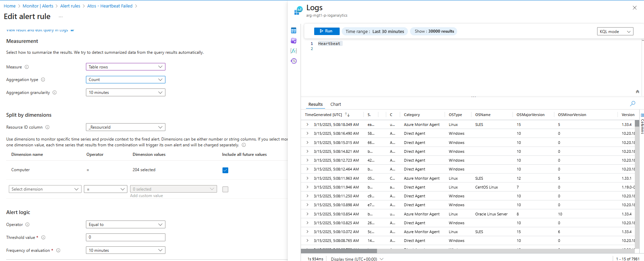Viewport: 644px width, 261px height.
Task: Click CentOS Linux cell
Action: pyautogui.click(x=486, y=187)
